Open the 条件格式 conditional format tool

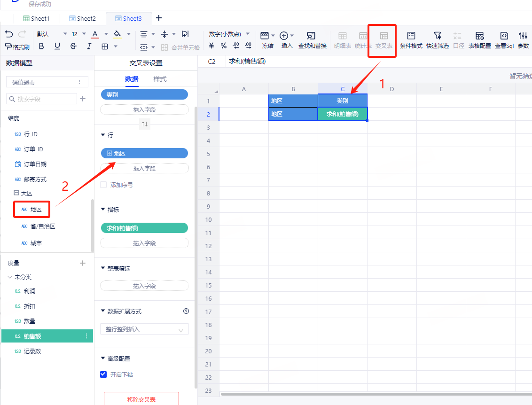pyautogui.click(x=411, y=40)
